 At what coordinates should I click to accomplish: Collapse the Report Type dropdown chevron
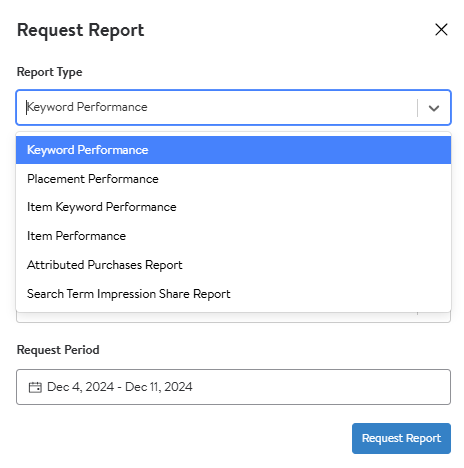pos(433,108)
